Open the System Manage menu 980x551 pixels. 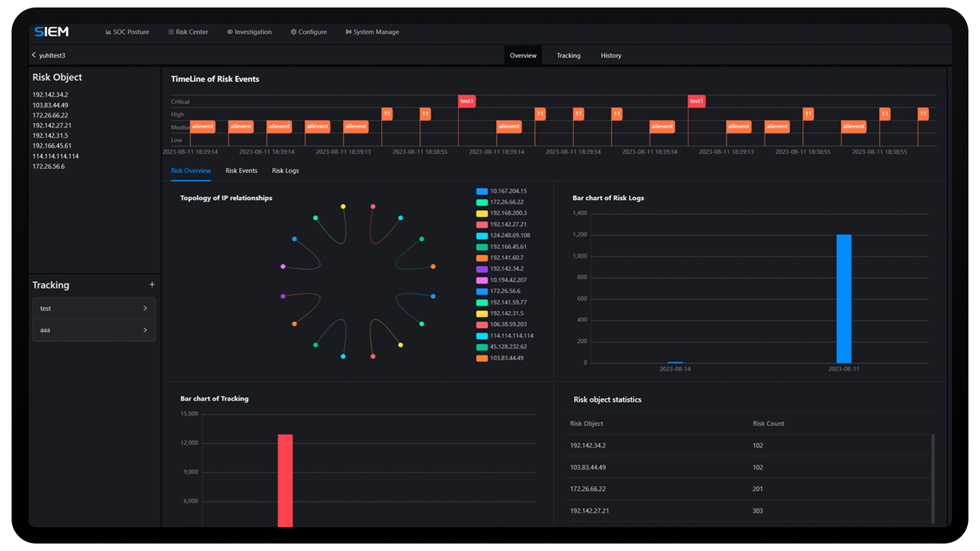[372, 32]
